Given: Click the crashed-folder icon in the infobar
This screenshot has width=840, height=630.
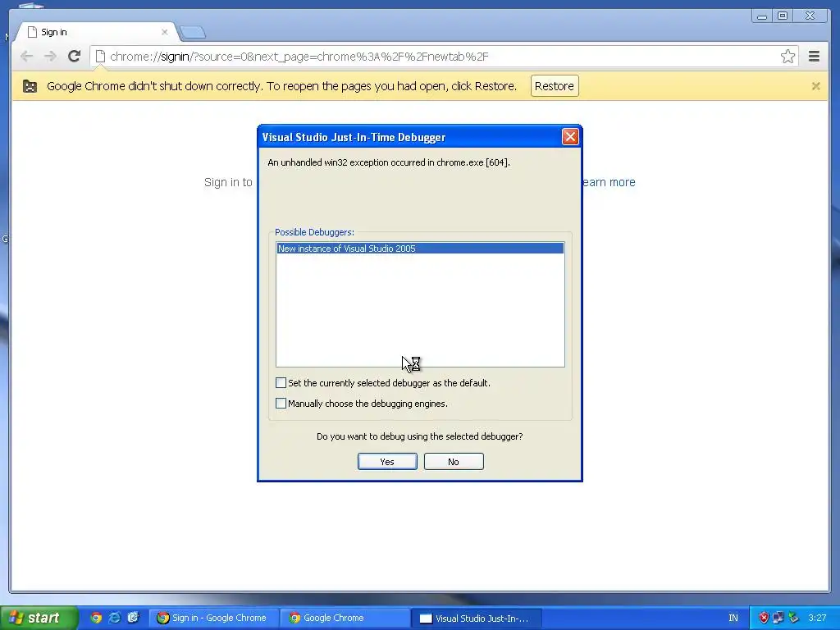Looking at the screenshot, I should (30, 85).
